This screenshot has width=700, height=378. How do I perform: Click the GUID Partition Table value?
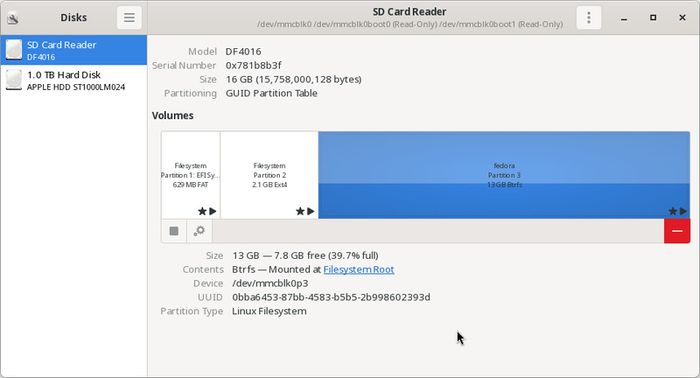point(271,93)
